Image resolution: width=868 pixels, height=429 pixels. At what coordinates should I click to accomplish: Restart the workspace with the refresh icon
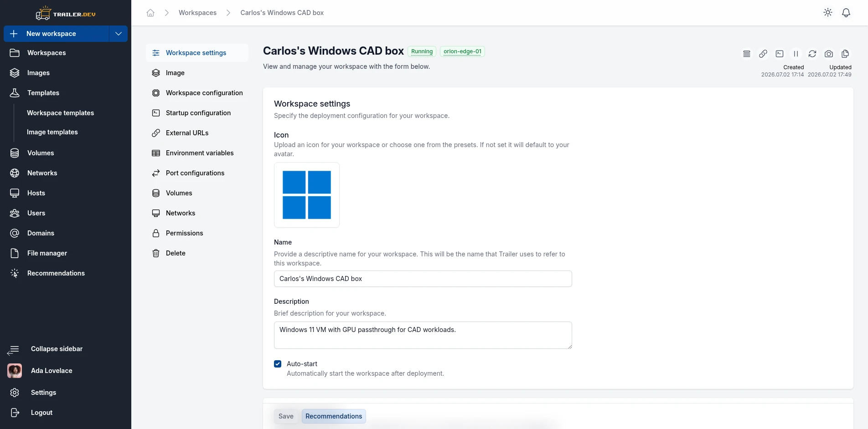[x=812, y=54]
